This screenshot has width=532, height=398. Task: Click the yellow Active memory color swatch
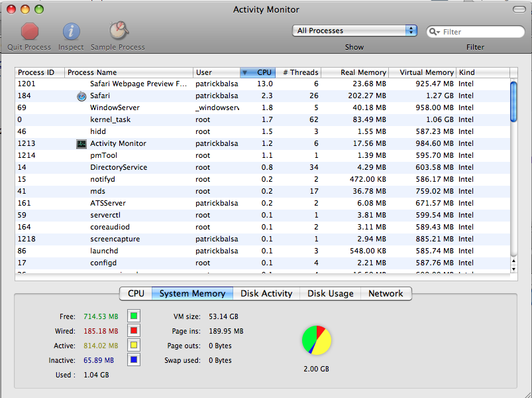[x=134, y=345]
